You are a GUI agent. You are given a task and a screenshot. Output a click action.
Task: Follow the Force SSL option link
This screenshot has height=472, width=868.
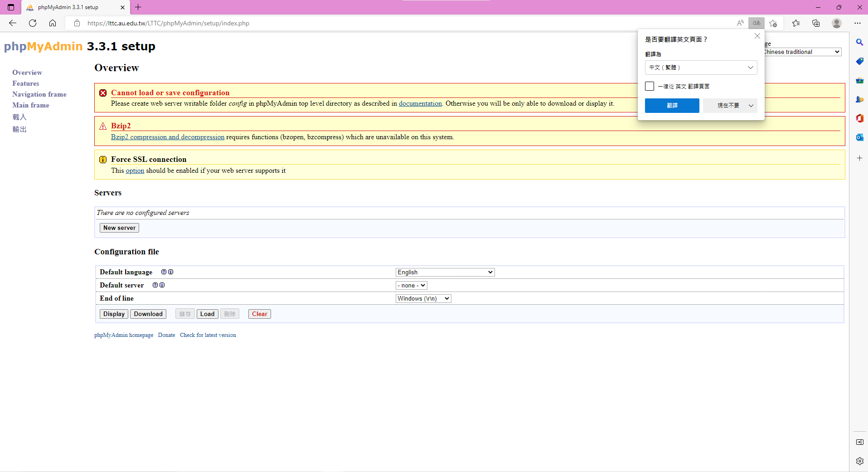135,170
